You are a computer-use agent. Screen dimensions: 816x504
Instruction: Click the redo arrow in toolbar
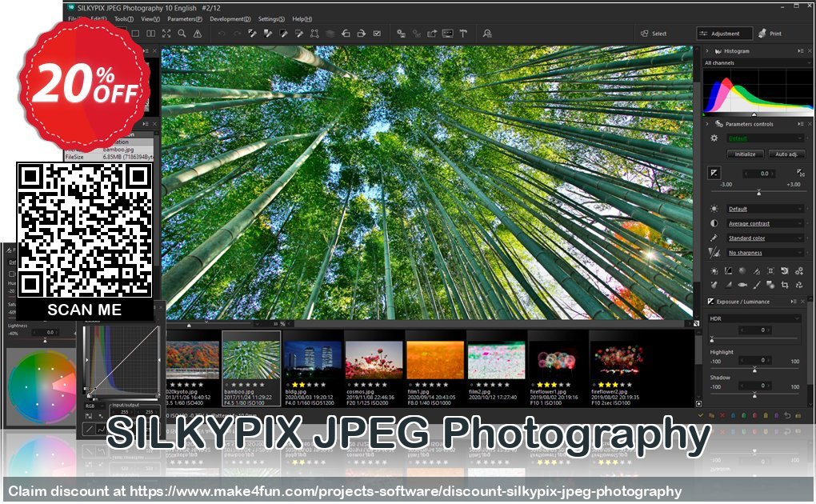[238, 34]
